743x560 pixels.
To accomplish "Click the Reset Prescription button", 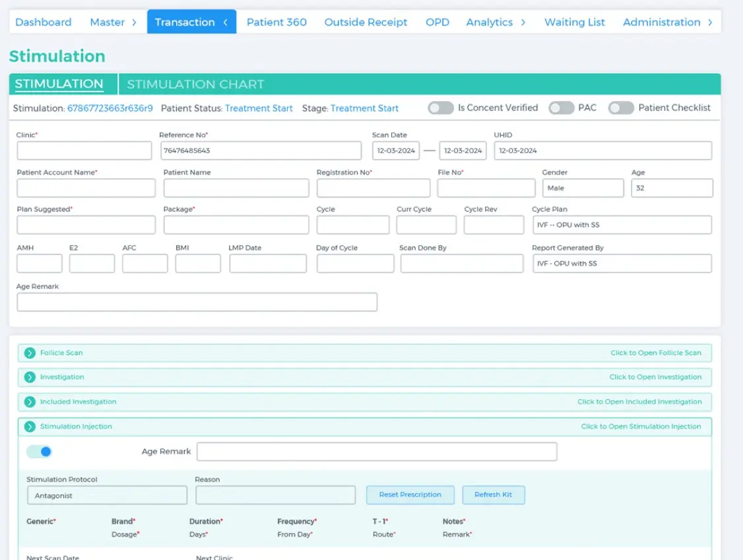I will 410,495.
